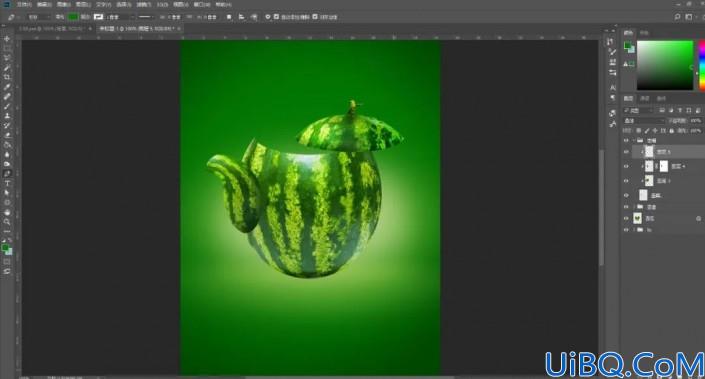Hide the bottom layer group
Image resolution: width=705 pixels, height=379 pixels.
click(626, 230)
